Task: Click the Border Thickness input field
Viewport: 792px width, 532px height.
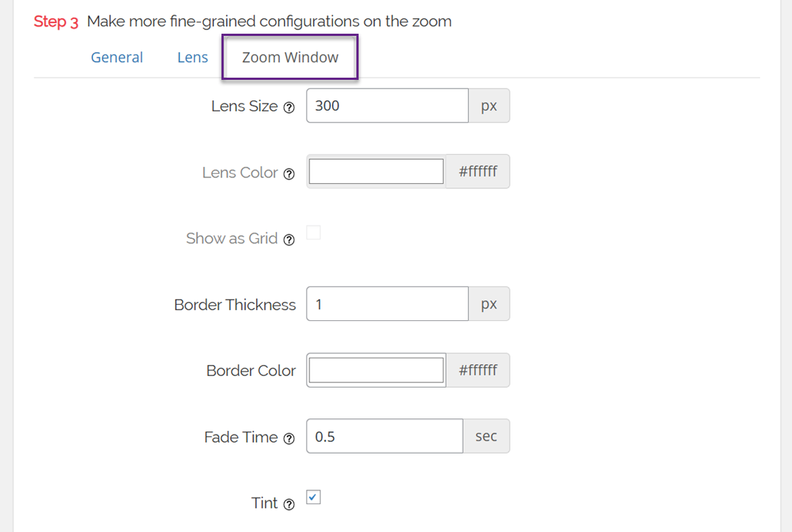Action: (x=386, y=303)
